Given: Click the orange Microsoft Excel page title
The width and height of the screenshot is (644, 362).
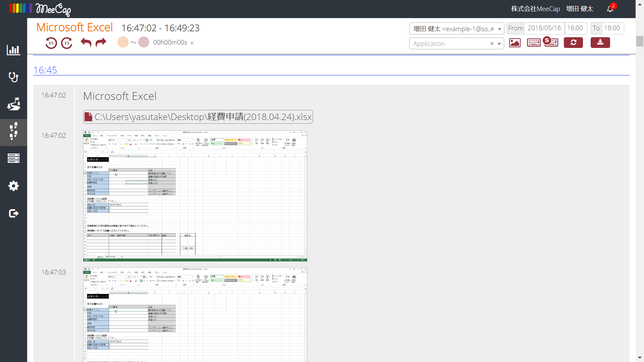Looking at the screenshot, I should 74,27.
